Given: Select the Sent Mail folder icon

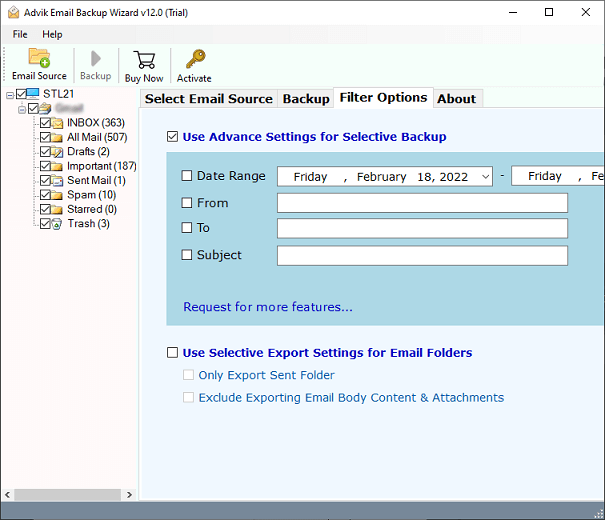Looking at the screenshot, I should [x=58, y=181].
